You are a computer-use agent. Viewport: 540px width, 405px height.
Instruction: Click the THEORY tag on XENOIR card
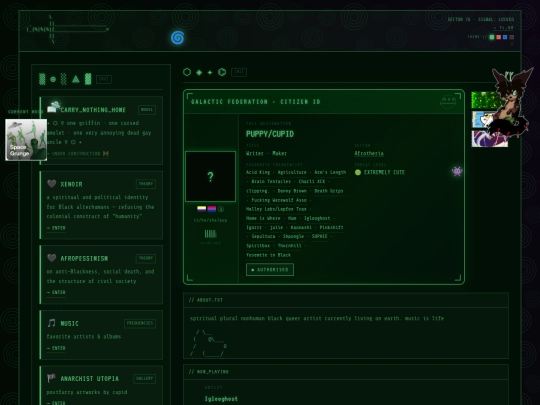(146, 184)
